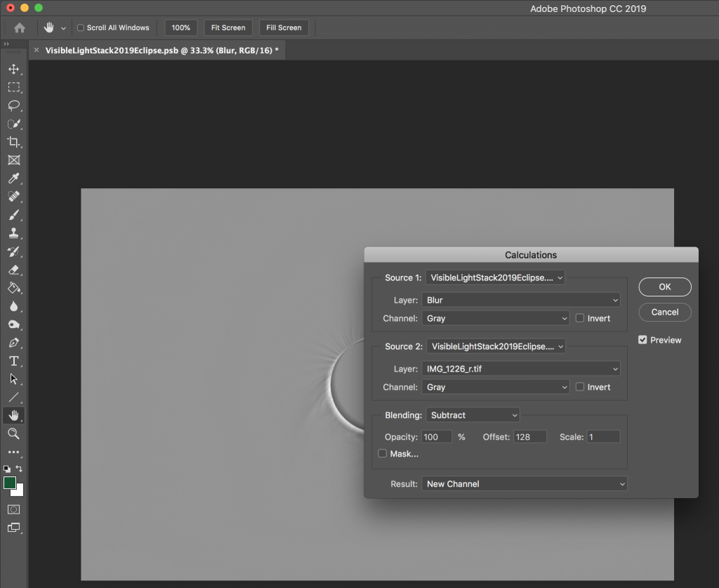Choose the Lasso tool
The height and width of the screenshot is (588, 719).
tap(13, 105)
